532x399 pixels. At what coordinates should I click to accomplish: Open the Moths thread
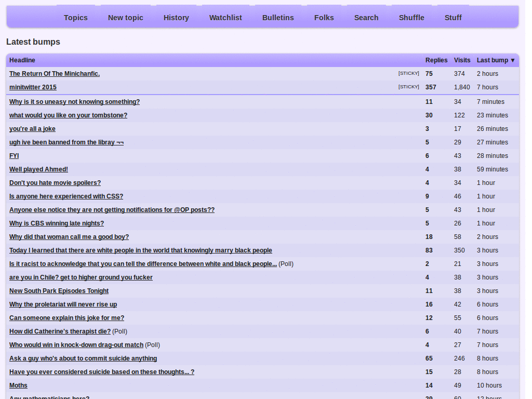18,385
